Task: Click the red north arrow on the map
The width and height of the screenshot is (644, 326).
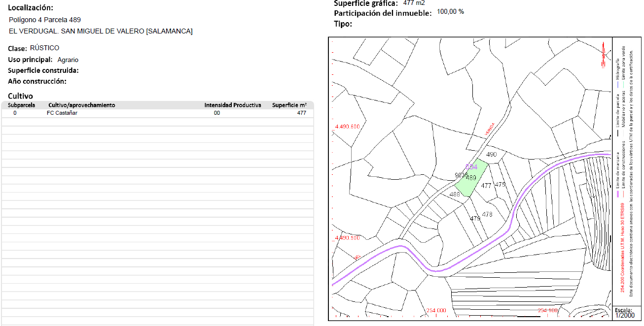Action: (x=603, y=55)
